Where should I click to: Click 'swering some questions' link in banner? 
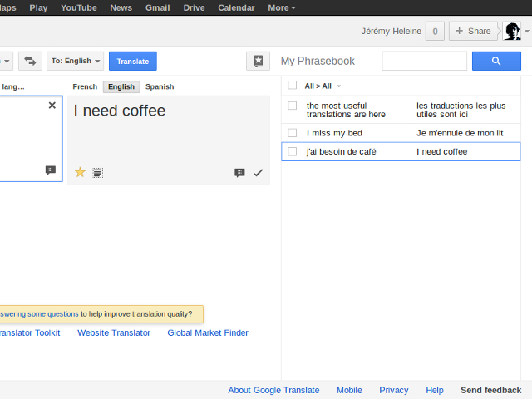39,314
